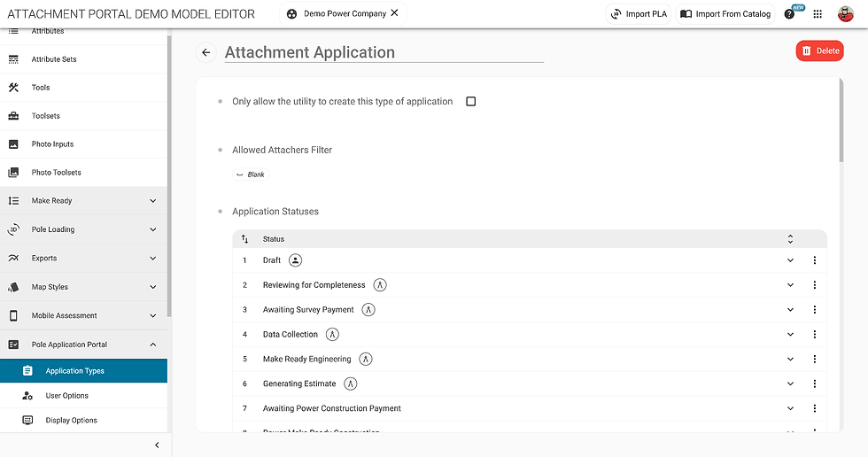The height and width of the screenshot is (457, 868).
Task: Click the Import PLA button
Action: 638,14
